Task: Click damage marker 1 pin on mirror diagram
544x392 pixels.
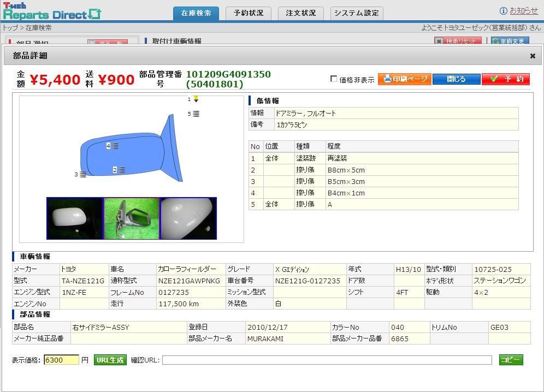Action: click(x=196, y=99)
